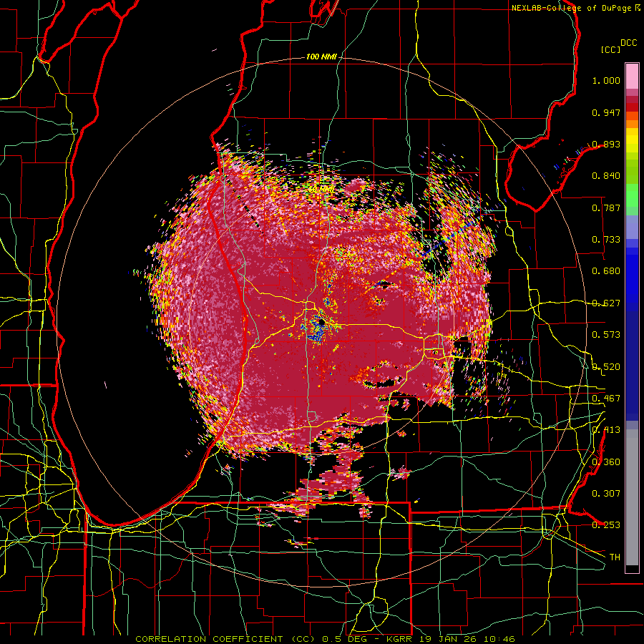
Task: Select the 0.733 scale value
Action: click(606, 240)
